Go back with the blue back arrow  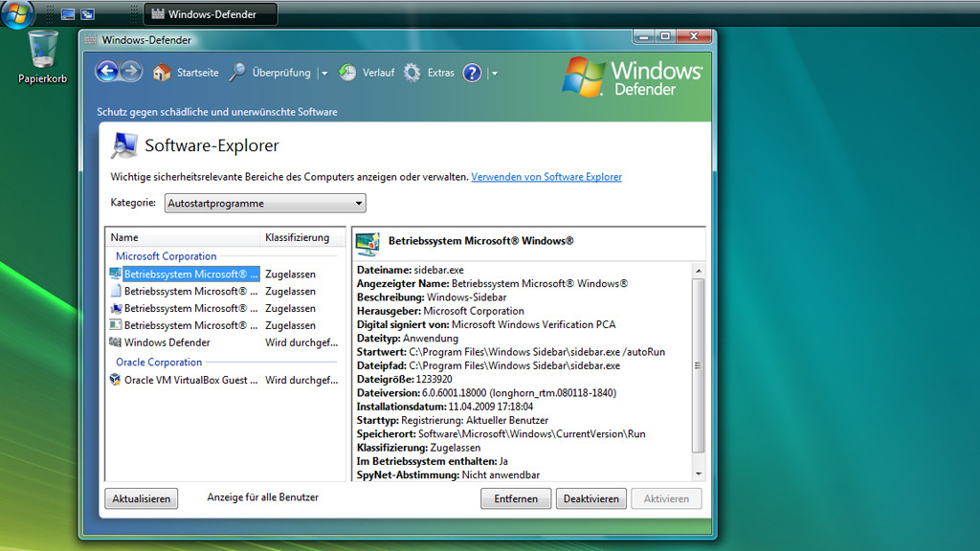click(107, 72)
